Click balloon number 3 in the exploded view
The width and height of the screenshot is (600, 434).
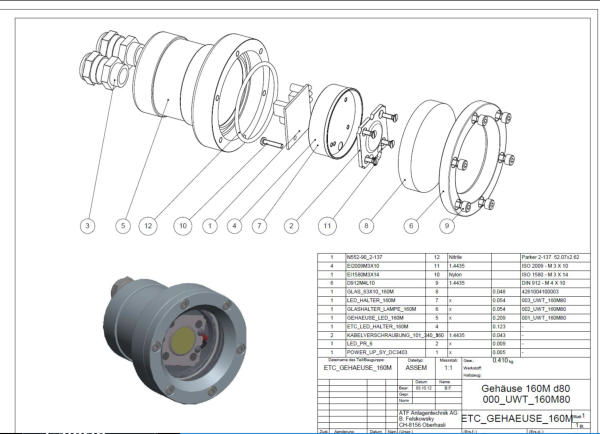coord(88,225)
